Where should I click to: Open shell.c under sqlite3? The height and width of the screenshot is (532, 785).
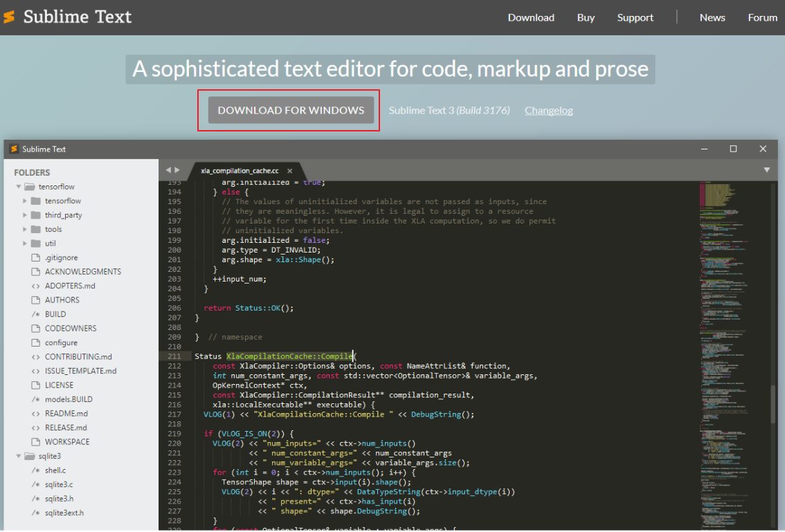click(55, 470)
